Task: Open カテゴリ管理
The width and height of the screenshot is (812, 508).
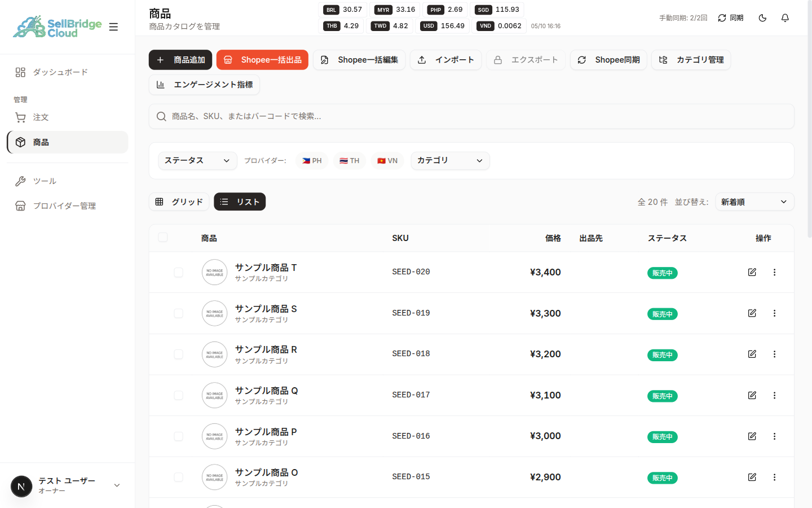Action: (691, 60)
